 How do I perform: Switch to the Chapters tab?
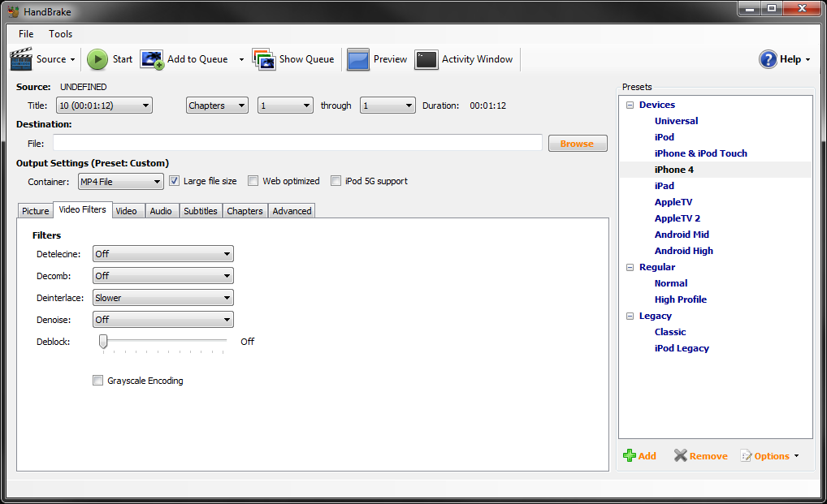(x=245, y=211)
